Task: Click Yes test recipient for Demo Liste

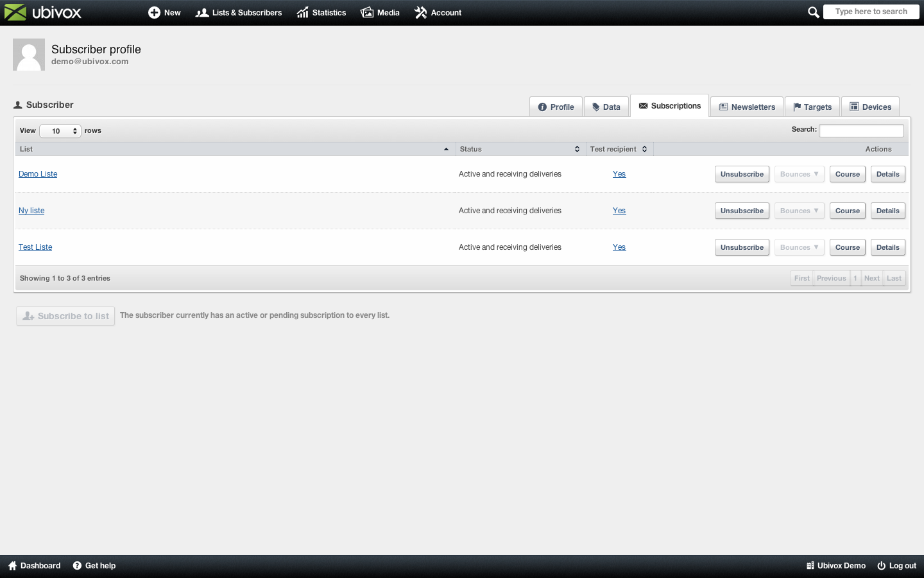Action: click(619, 174)
